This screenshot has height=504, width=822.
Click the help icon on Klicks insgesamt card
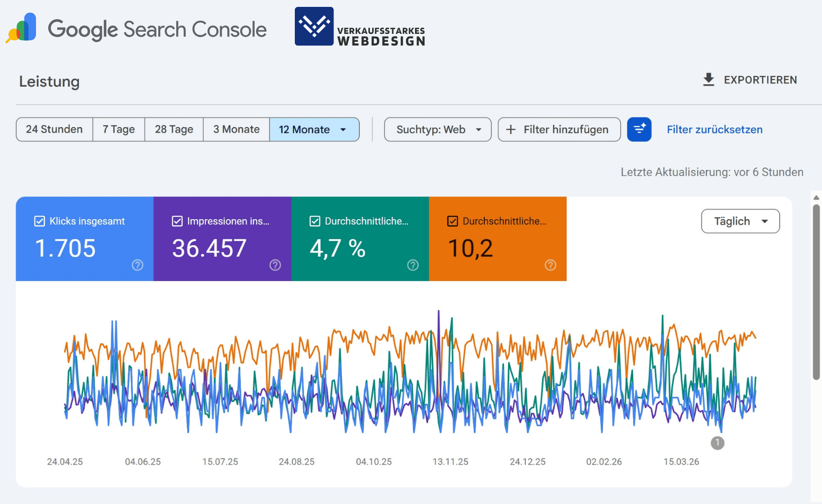137,265
